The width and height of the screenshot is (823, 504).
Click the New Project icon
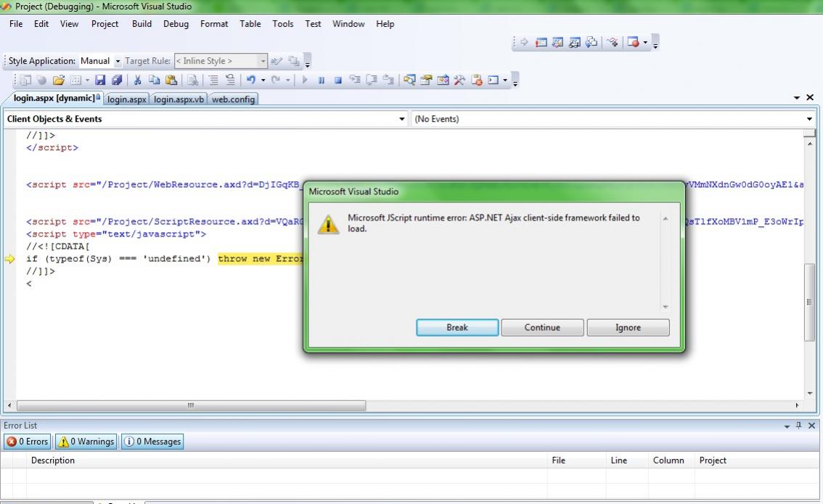(25, 80)
